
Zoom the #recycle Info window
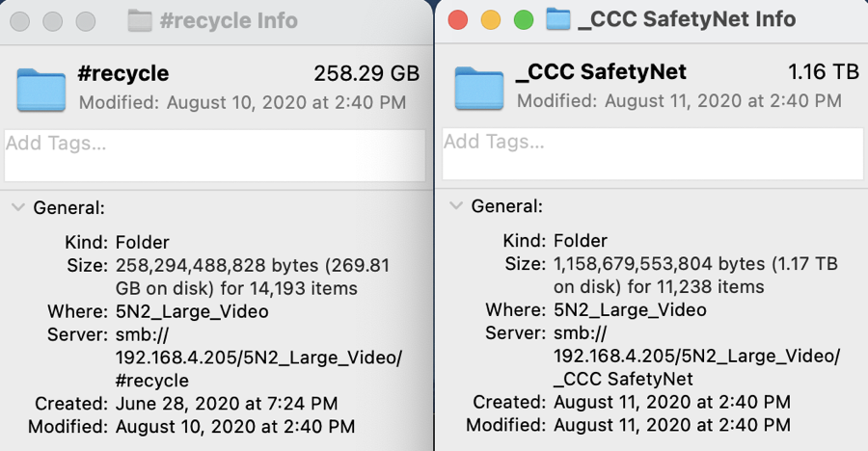point(85,20)
